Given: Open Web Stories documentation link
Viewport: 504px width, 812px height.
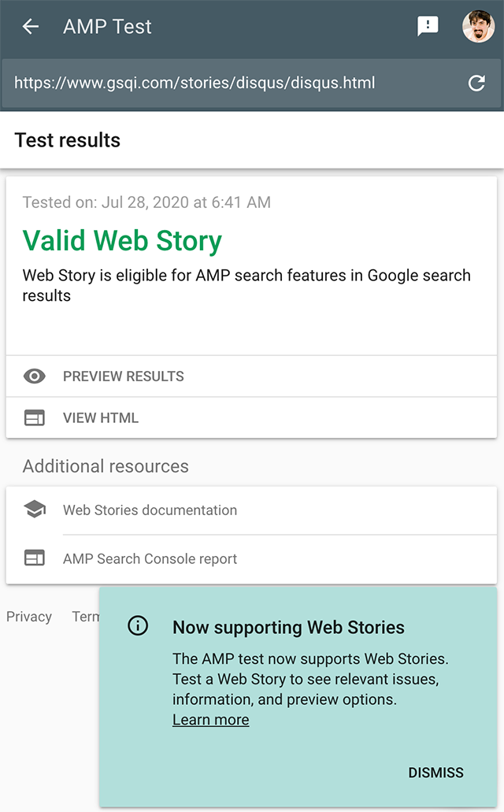Looking at the screenshot, I should pyautogui.click(x=150, y=510).
